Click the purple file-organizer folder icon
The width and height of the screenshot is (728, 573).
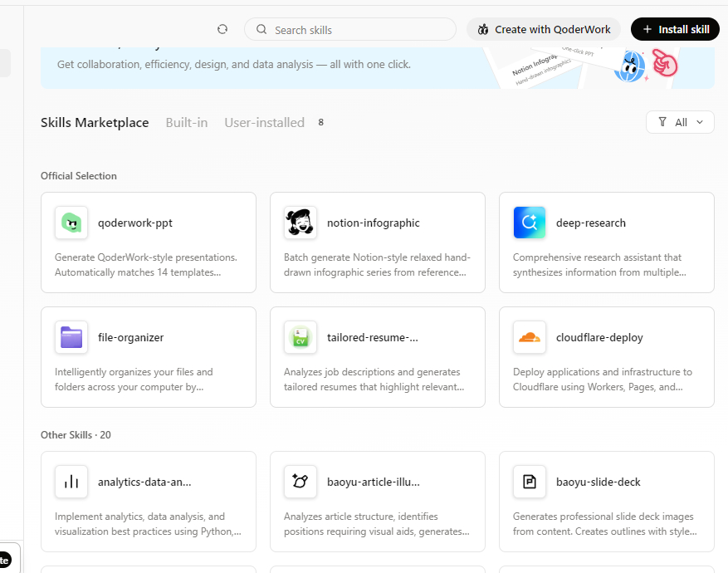point(71,337)
